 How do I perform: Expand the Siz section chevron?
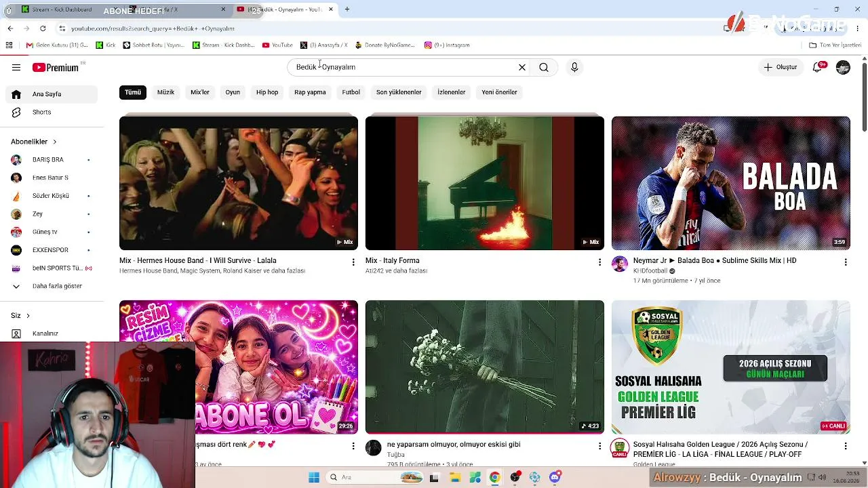point(28,316)
